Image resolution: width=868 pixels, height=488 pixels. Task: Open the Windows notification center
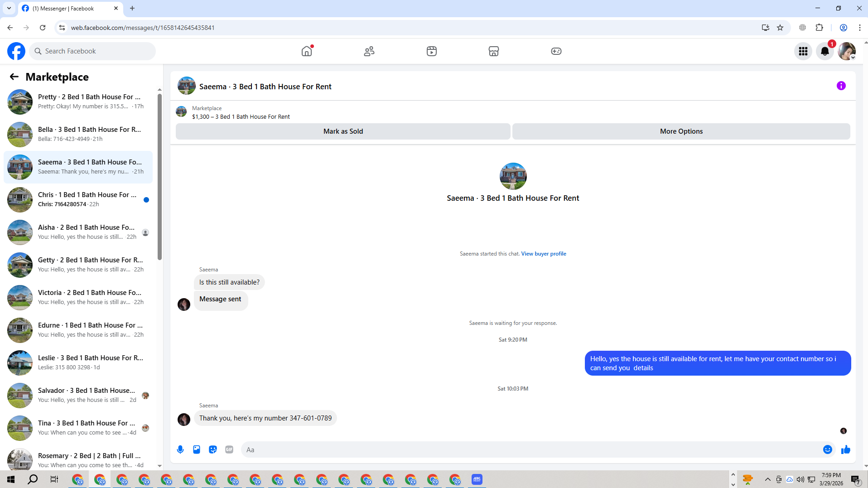click(856, 479)
